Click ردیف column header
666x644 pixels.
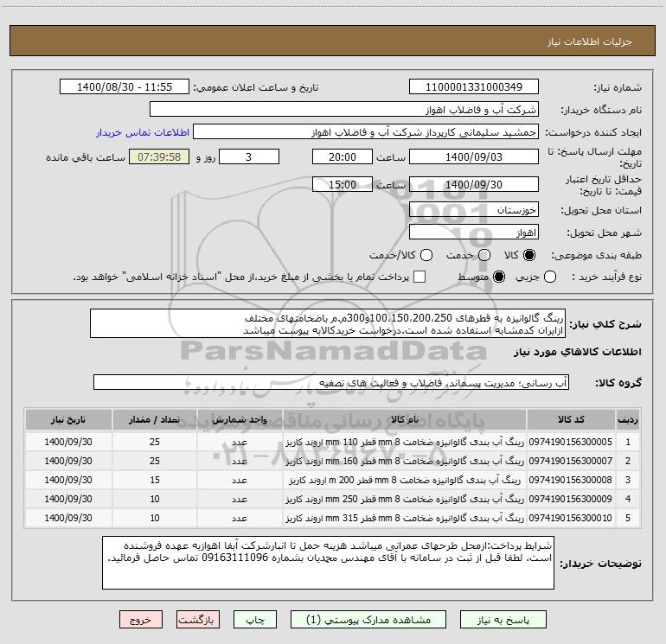tap(628, 419)
